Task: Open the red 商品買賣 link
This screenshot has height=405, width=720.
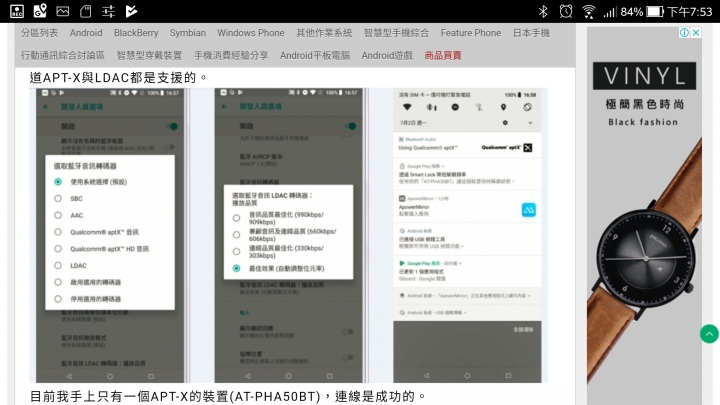Action: point(443,56)
